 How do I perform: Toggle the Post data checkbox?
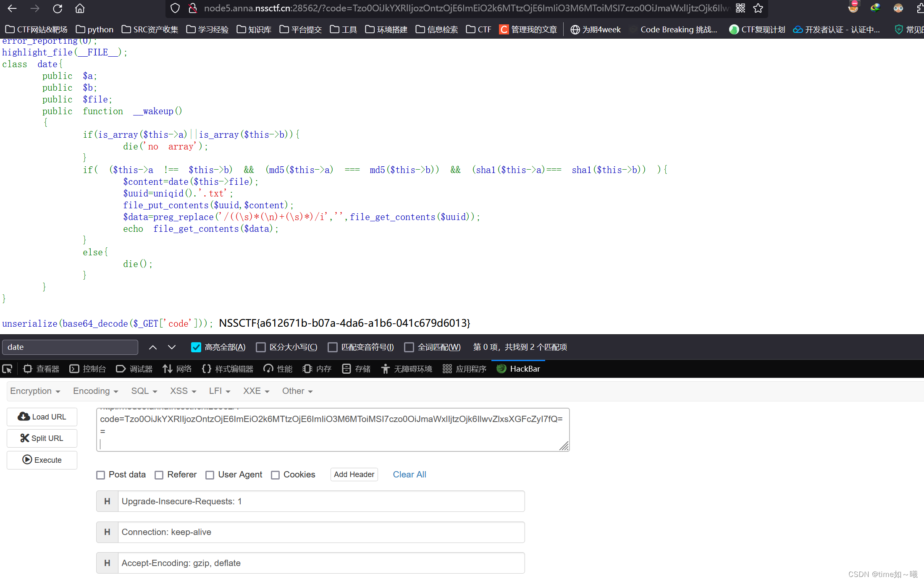[x=100, y=475]
